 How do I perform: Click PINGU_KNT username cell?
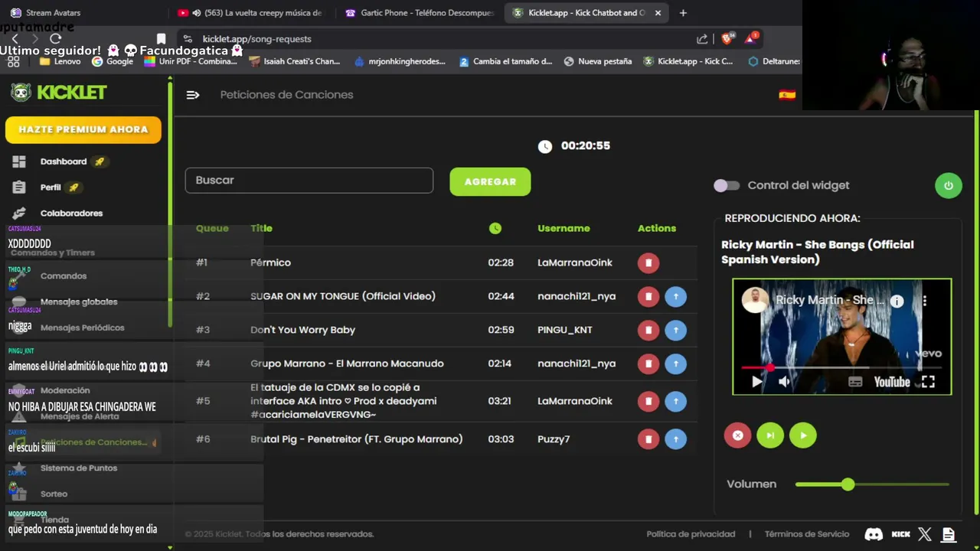[564, 330]
